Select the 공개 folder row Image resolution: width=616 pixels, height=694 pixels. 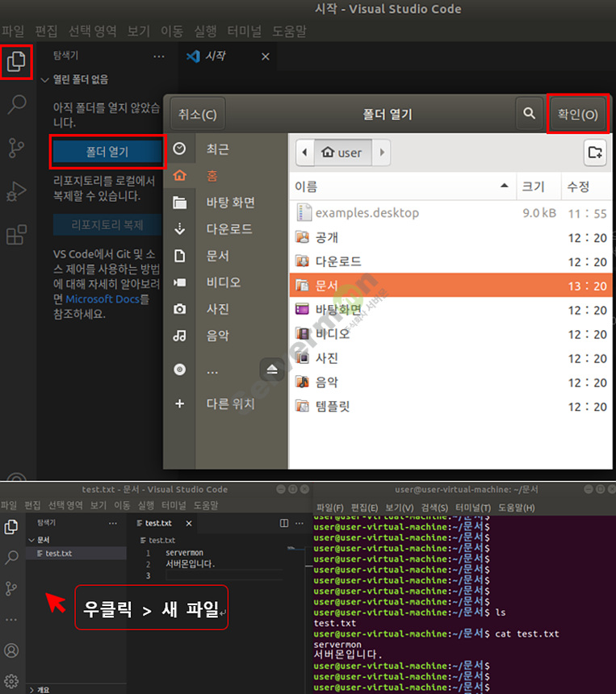click(451, 238)
